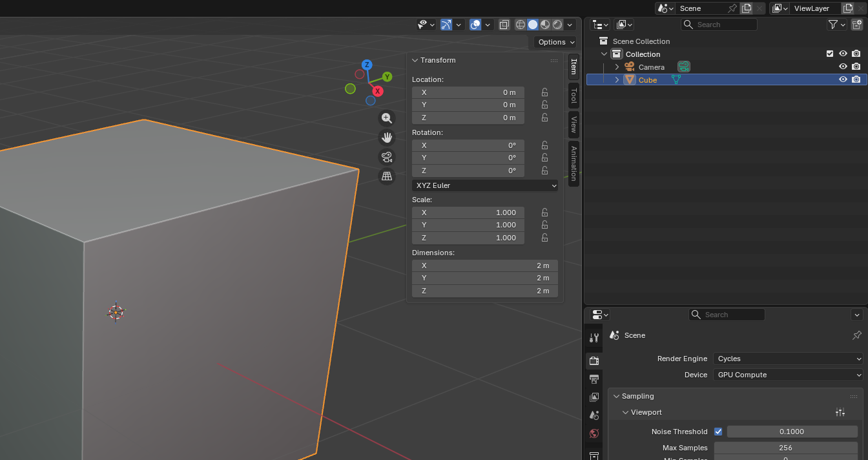This screenshot has height=460, width=868.
Task: Switch perspective/orthographic with grid icon
Action: 387,176
